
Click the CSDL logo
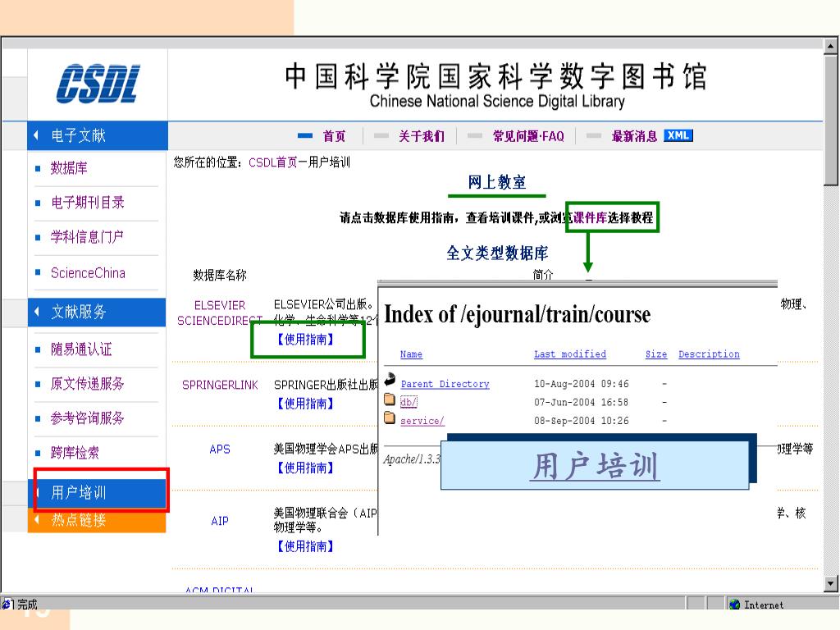pos(98,84)
